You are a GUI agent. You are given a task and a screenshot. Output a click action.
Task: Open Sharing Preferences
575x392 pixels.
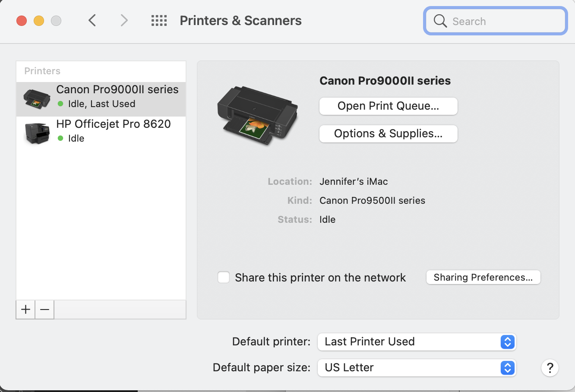click(483, 277)
